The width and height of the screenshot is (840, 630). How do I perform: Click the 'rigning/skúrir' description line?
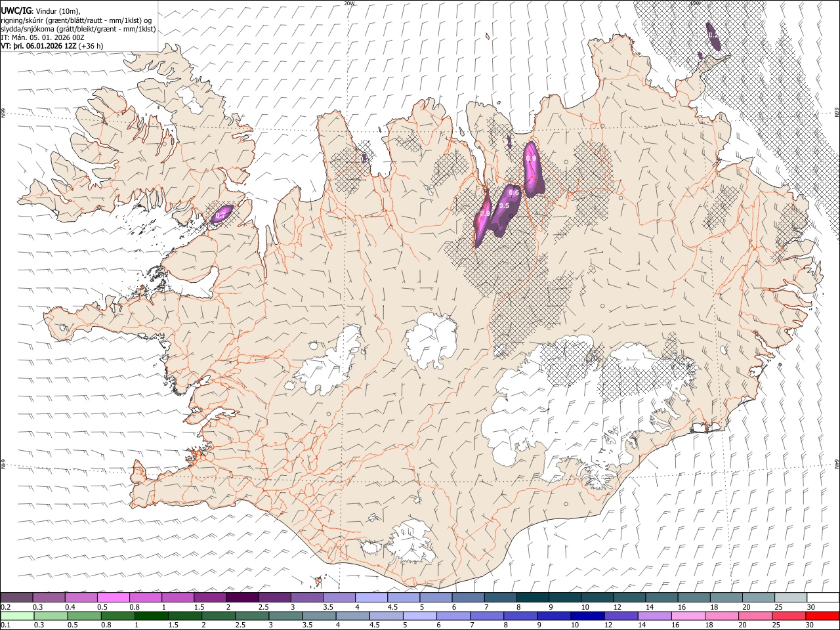click(76, 20)
